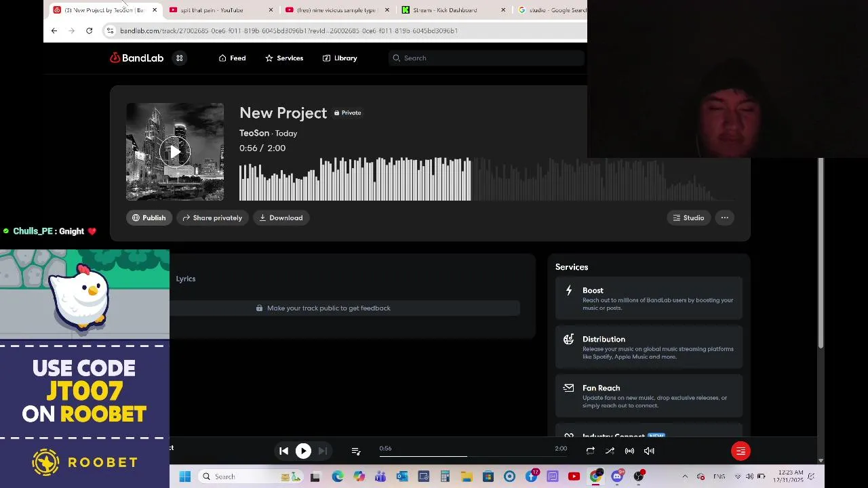Click the Fan Reach envelope icon
The image size is (868, 488).
tap(569, 388)
